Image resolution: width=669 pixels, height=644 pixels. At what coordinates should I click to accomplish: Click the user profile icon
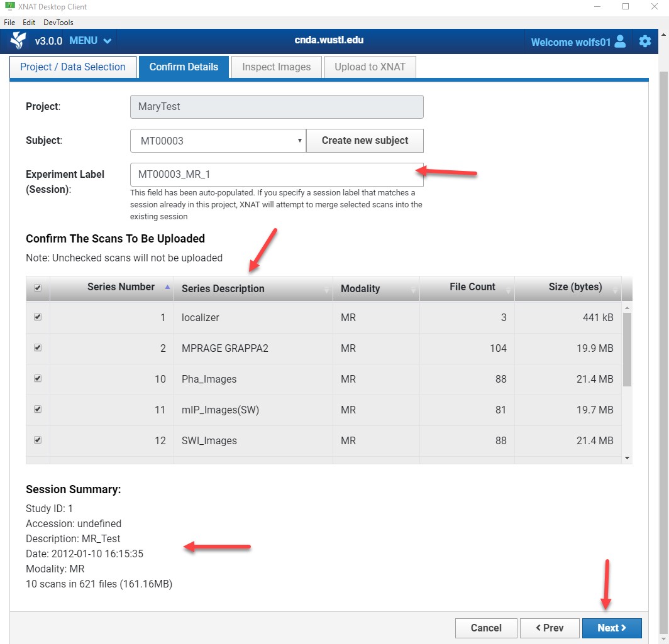[x=620, y=41]
